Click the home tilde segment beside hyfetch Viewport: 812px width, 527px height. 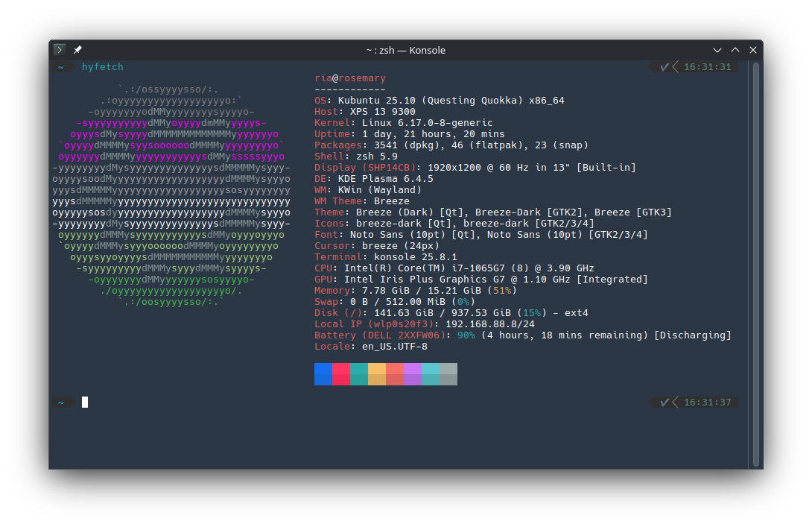61,67
